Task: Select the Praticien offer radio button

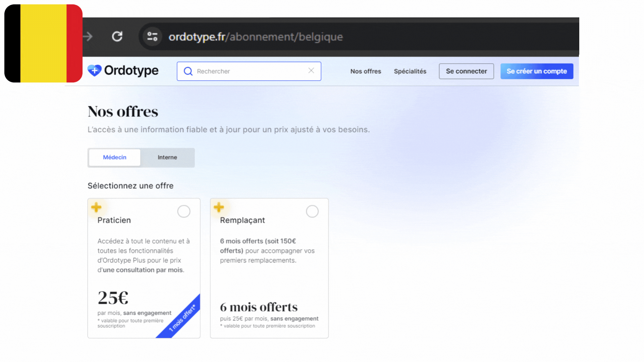Action: (184, 212)
